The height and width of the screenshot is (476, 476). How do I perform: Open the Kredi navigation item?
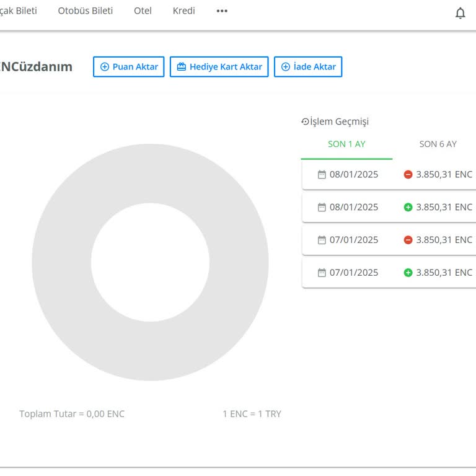183,11
